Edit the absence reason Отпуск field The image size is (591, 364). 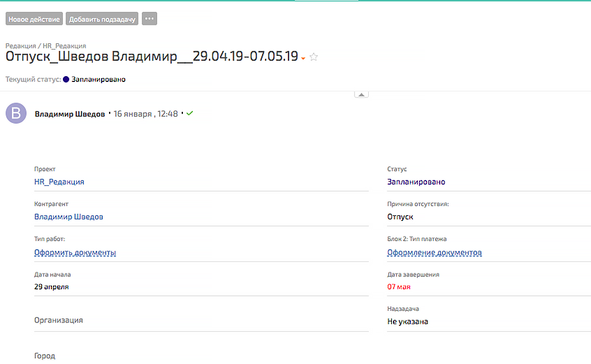(x=400, y=217)
